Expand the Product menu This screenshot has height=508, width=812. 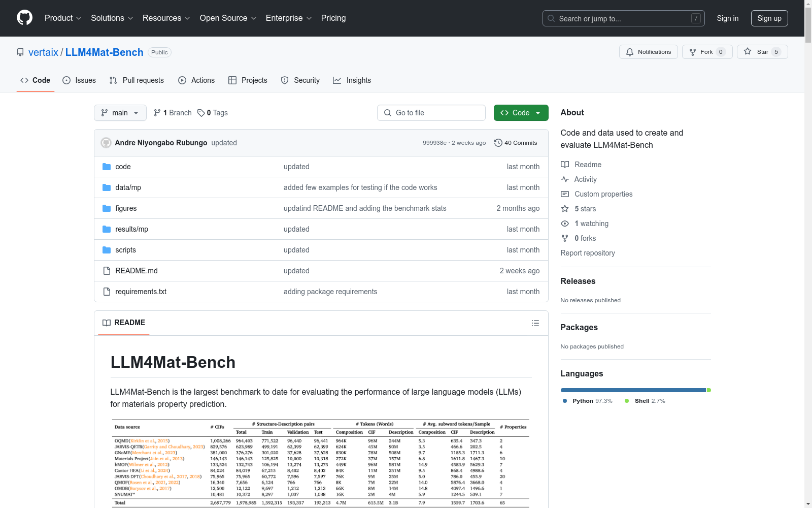tap(63, 18)
